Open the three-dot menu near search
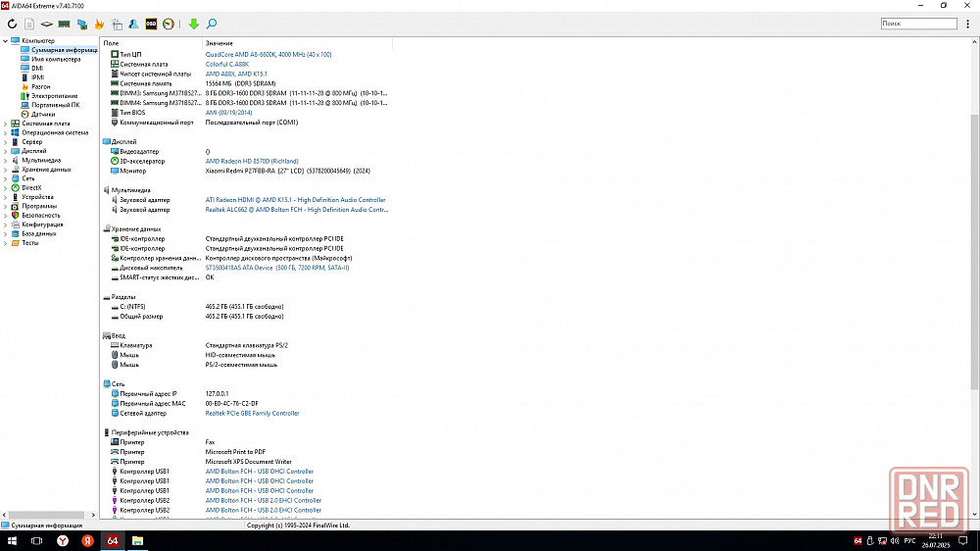 click(967, 24)
